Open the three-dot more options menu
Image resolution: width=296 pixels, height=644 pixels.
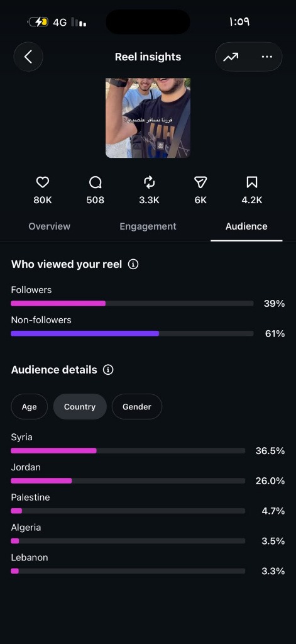point(267,57)
